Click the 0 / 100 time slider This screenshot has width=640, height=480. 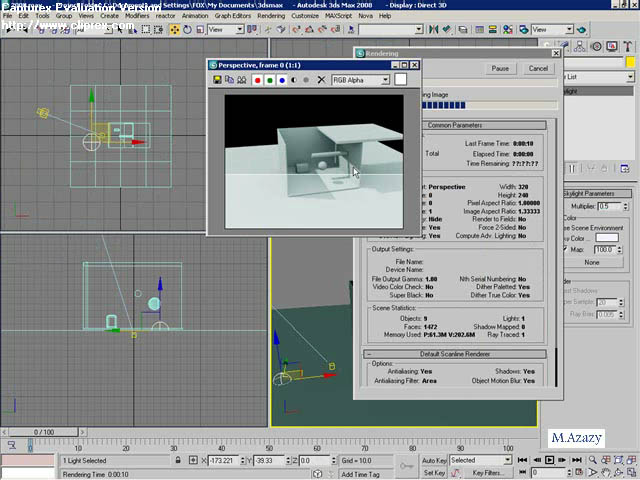click(43, 432)
